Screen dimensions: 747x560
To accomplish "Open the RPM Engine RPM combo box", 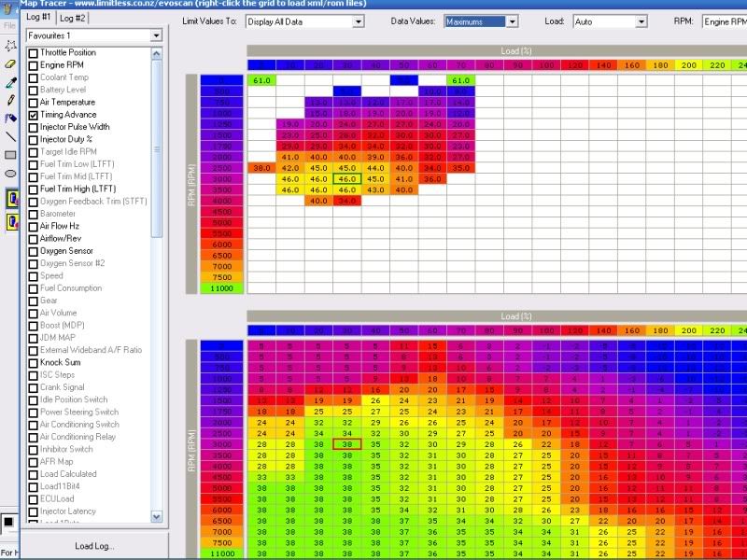I will point(725,21).
